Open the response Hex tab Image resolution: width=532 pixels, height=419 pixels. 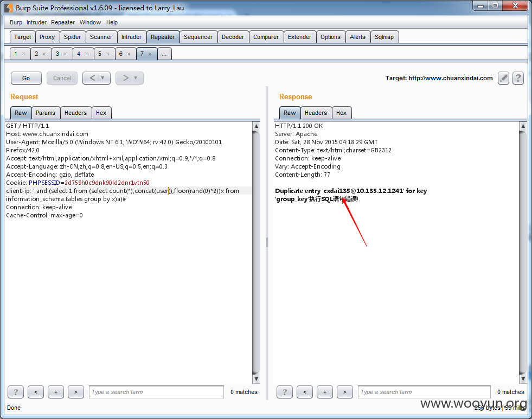[x=341, y=113]
